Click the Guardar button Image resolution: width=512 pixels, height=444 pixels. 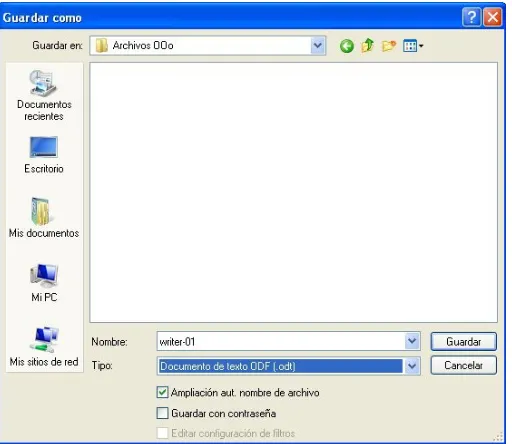pos(463,342)
